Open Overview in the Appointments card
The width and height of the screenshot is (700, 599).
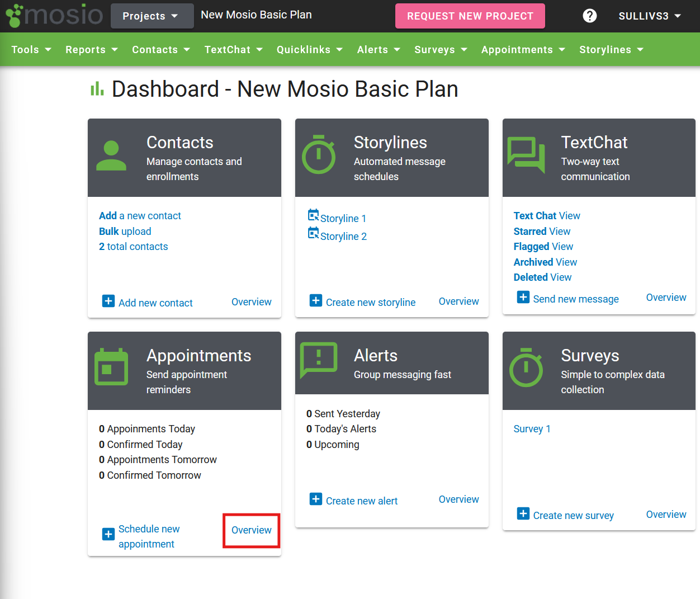(252, 530)
